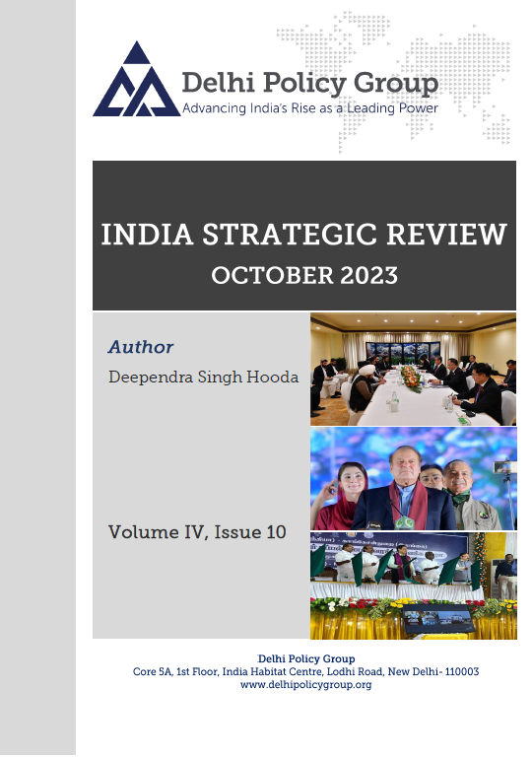532x757 pixels.
Task: Click the 'OCTOBER 2023' subtitle
Action: click(304, 276)
